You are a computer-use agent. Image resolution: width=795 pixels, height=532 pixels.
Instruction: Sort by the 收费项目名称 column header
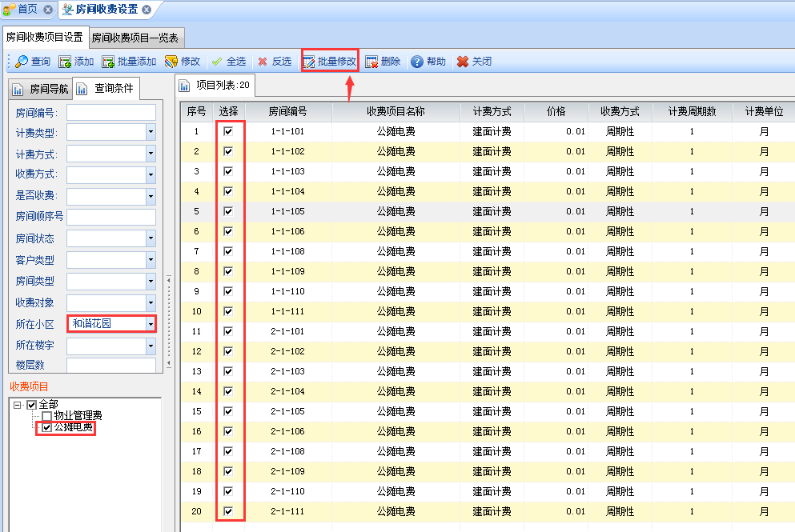tap(396, 111)
